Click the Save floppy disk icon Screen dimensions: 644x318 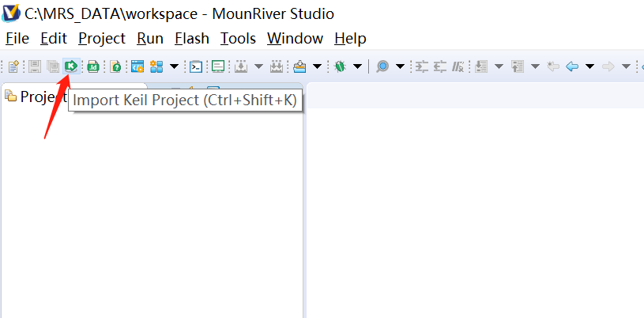35,66
